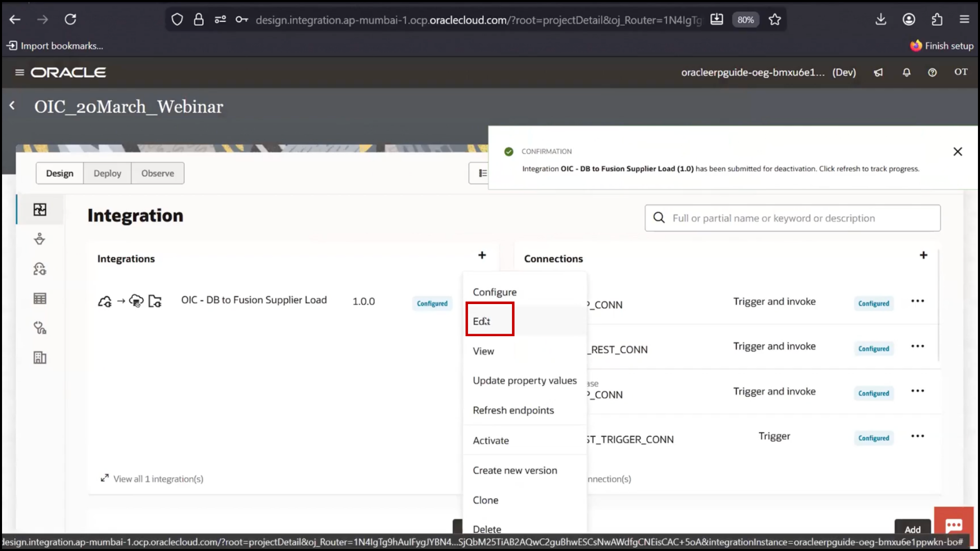Click the browser address bar URL
980x551 pixels.
pos(478,19)
